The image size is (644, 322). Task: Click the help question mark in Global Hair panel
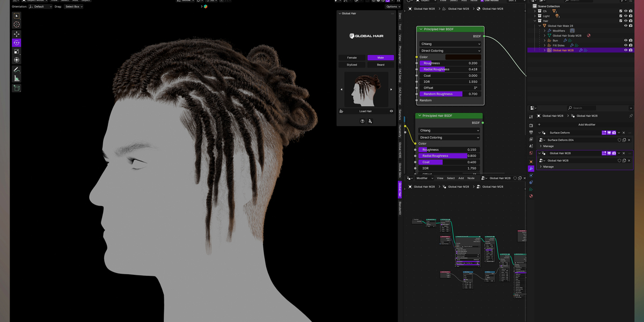(362, 121)
